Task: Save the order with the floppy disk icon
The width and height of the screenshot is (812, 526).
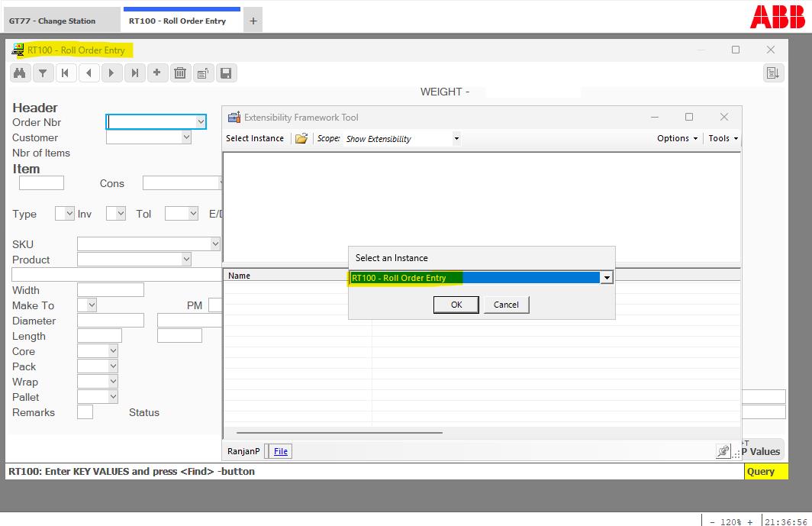Action: (226, 73)
